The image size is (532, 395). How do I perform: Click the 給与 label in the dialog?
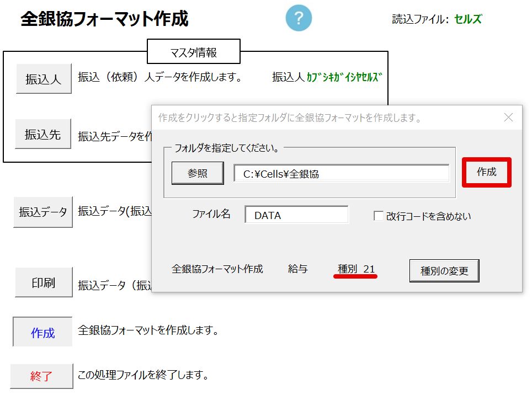click(298, 269)
